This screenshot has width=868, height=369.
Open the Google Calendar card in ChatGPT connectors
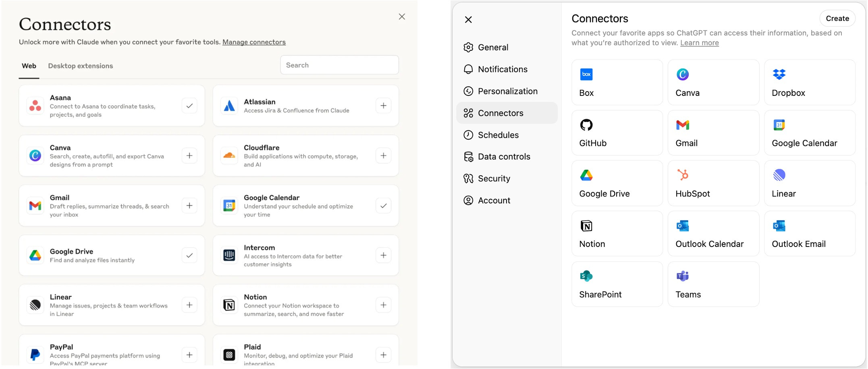tap(810, 133)
